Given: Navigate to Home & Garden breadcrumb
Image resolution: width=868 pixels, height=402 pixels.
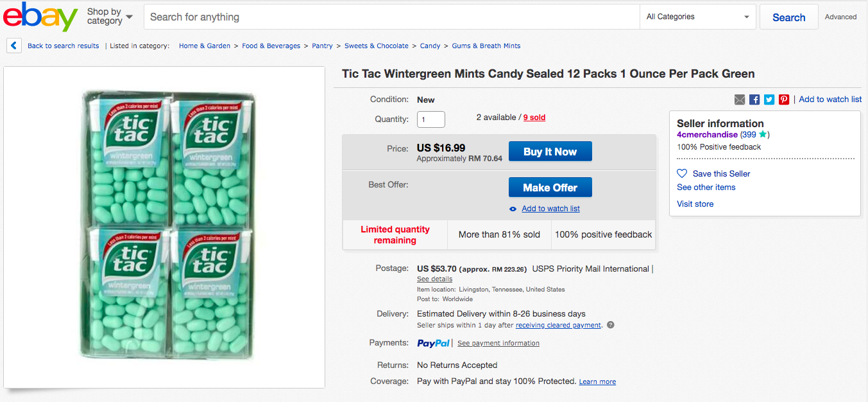Looking at the screenshot, I should (x=204, y=46).
